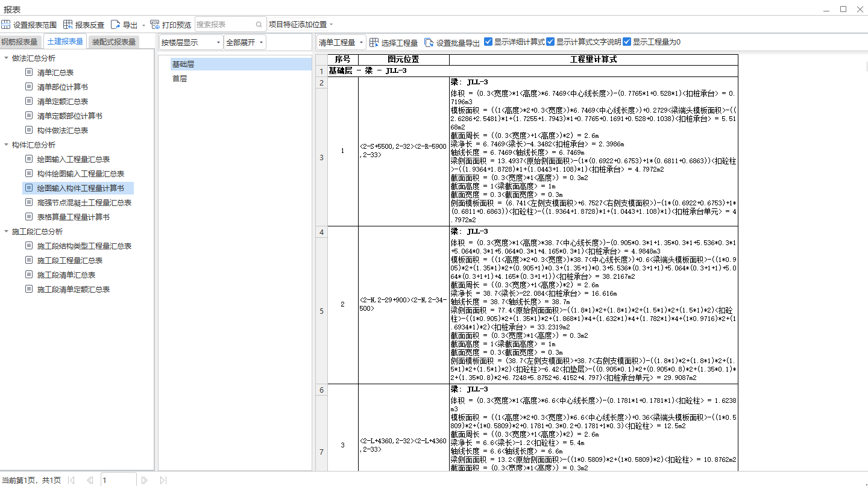This screenshot has width=868, height=486.
Task: Open the 全部展开 dropdown
Action: pyautogui.click(x=245, y=42)
